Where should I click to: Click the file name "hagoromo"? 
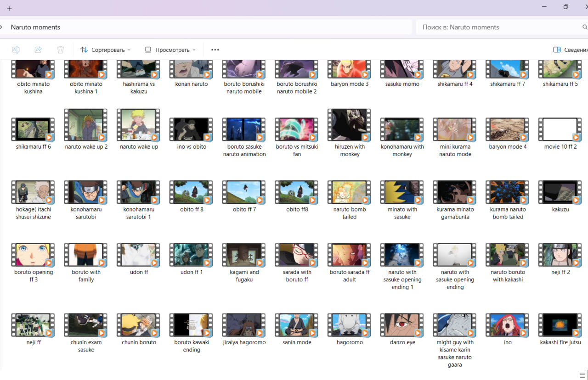(x=350, y=342)
